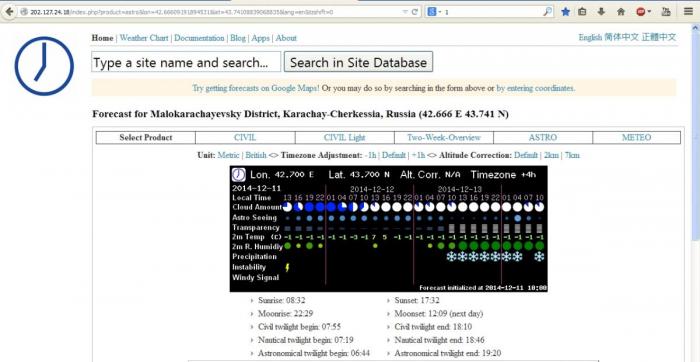Image resolution: width=700 pixels, height=362 pixels.
Task: Open the Blog navigation link
Action: [x=238, y=38]
